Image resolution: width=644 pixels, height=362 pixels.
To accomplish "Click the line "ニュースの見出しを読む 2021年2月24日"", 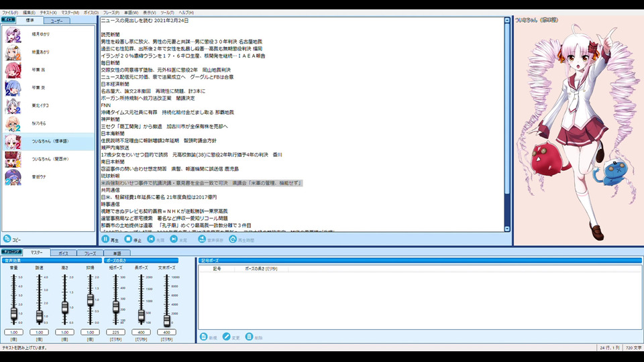I will [x=145, y=21].
